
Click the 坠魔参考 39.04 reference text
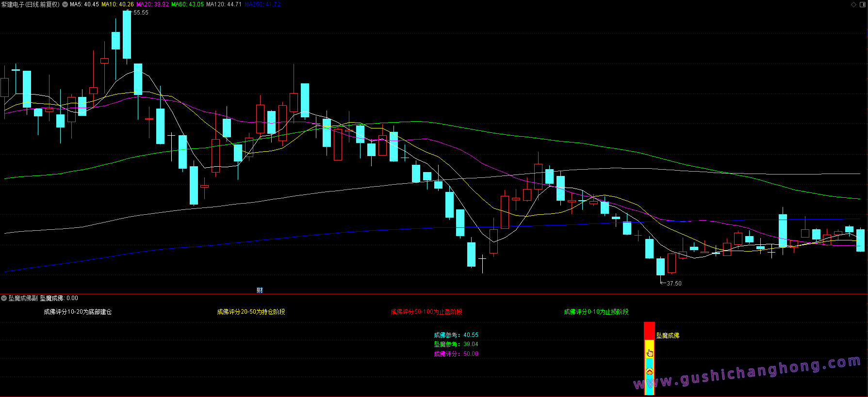pyautogui.click(x=456, y=344)
